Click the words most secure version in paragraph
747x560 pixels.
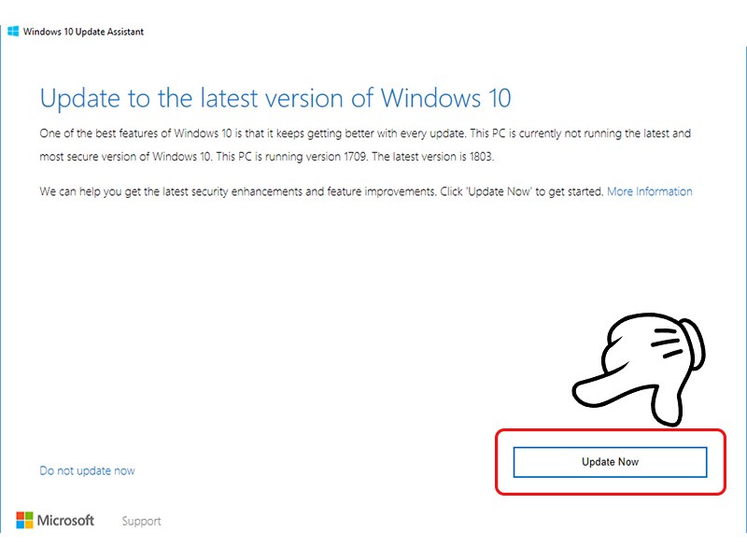(x=88, y=157)
